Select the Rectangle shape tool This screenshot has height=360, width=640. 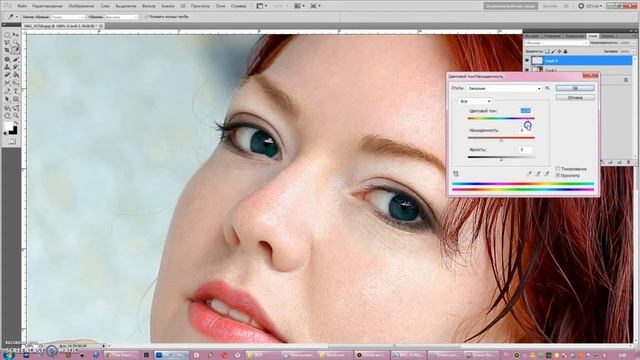click(16, 100)
